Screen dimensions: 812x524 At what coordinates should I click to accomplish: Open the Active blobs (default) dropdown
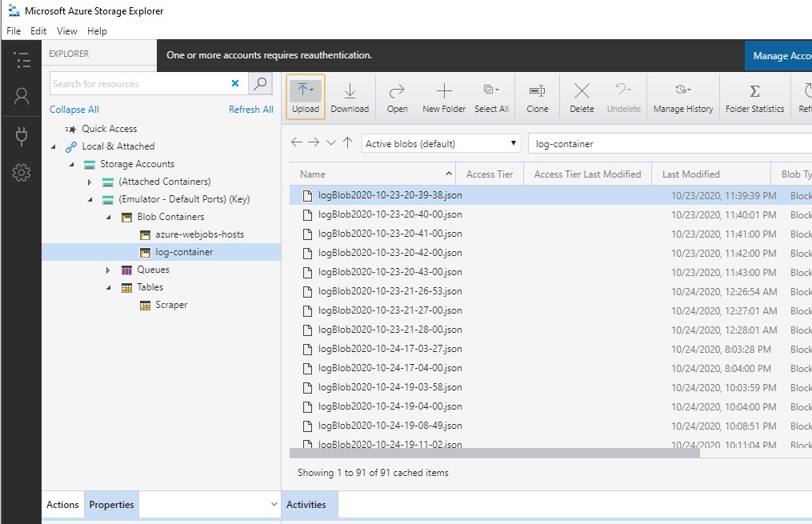442,143
